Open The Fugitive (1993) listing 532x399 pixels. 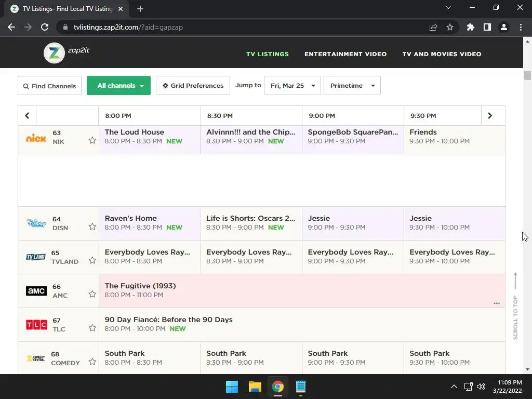tap(302, 291)
